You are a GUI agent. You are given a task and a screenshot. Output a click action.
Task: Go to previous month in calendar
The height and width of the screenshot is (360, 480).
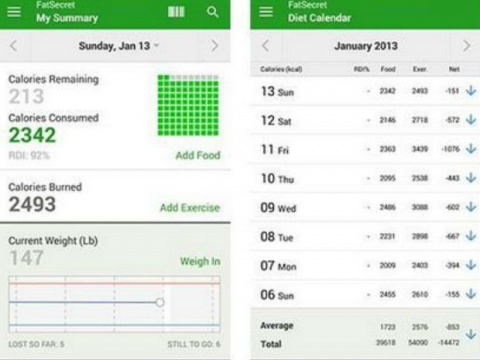pos(266,46)
